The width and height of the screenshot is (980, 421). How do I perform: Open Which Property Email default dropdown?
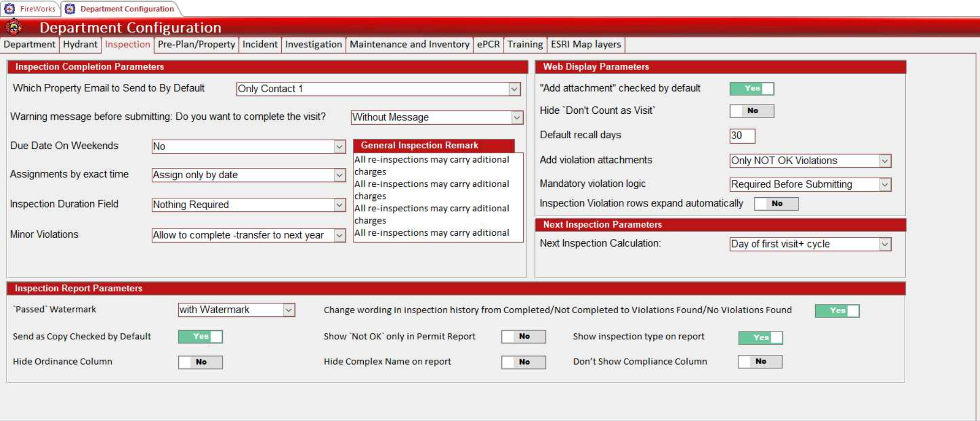click(x=514, y=89)
